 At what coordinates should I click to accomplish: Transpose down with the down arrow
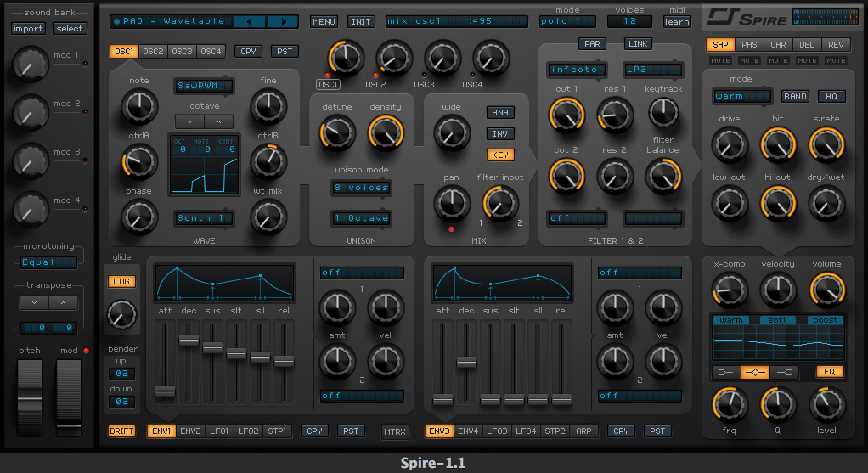click(34, 302)
